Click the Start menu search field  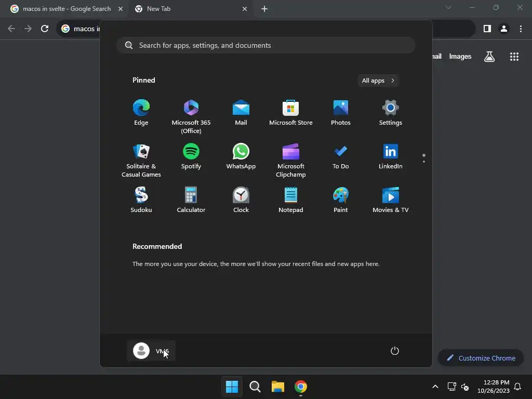tap(266, 45)
